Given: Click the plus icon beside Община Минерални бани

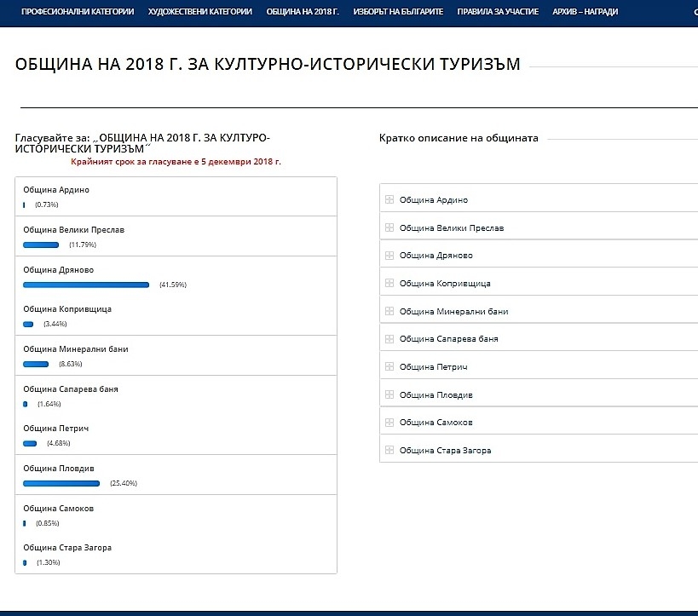Looking at the screenshot, I should [389, 312].
